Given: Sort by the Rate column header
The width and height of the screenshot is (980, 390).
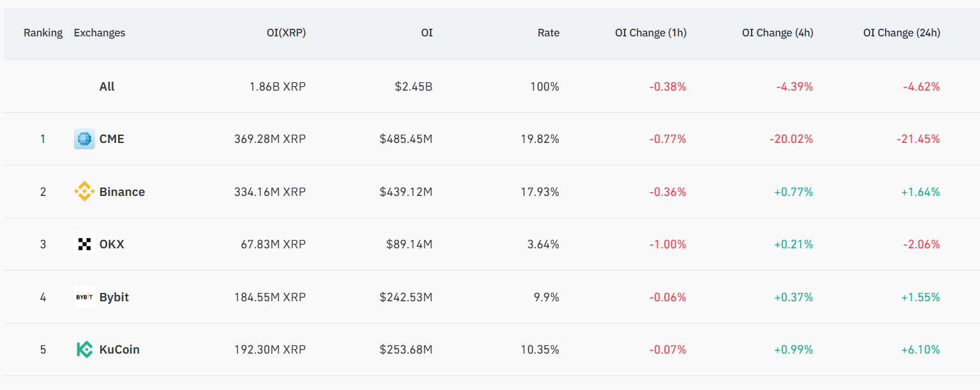Looking at the screenshot, I should pyautogui.click(x=548, y=33).
